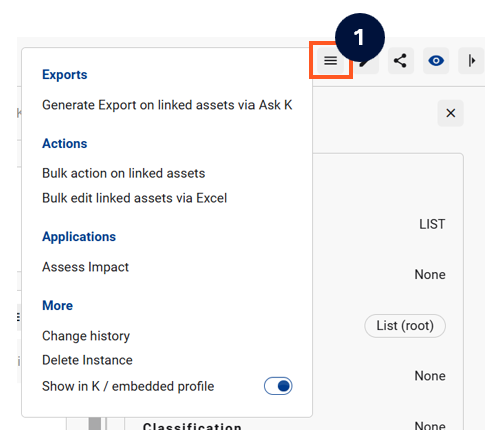This screenshot has height=448, width=504.
Task: Click the More section heading
Action: [57, 305]
